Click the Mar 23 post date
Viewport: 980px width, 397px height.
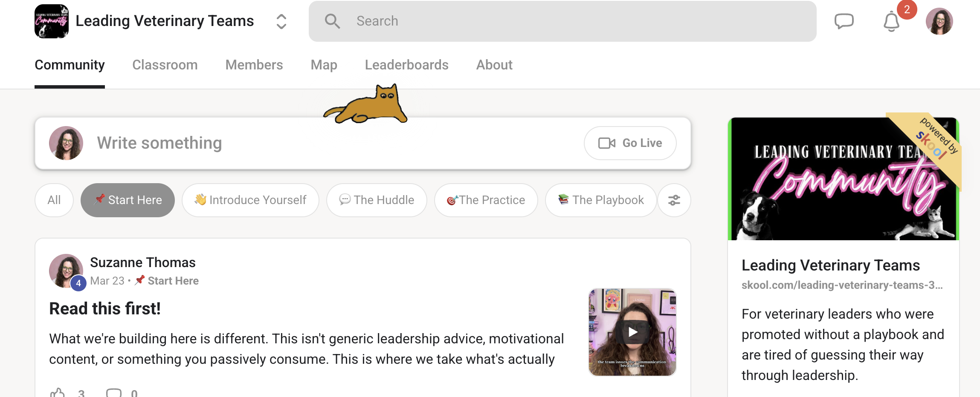pyautogui.click(x=107, y=281)
